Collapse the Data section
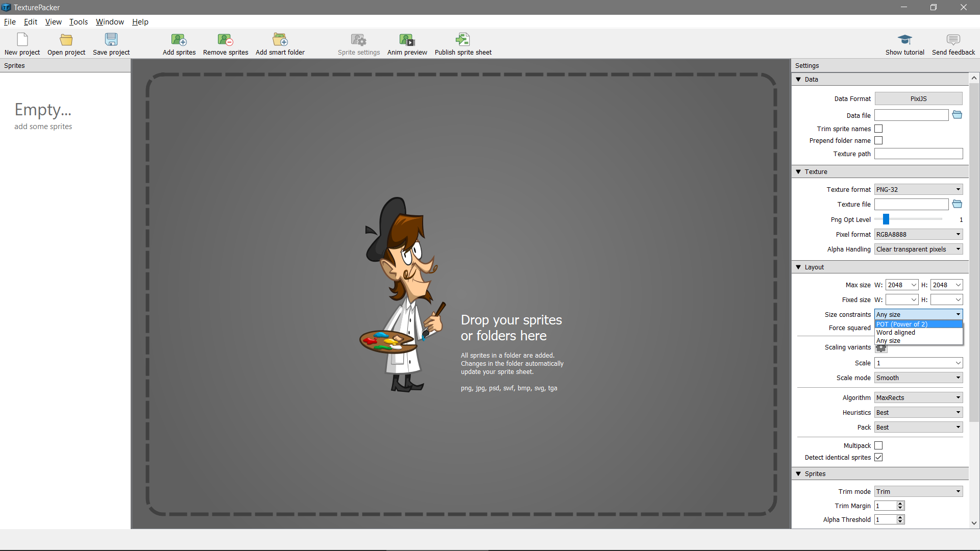Screen dimensions: 980x551 point(798,79)
